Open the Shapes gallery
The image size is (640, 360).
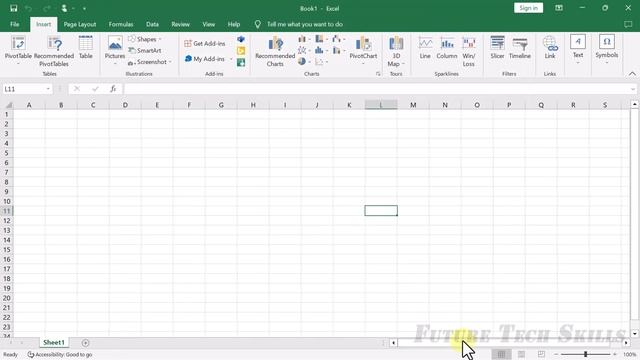[145, 39]
